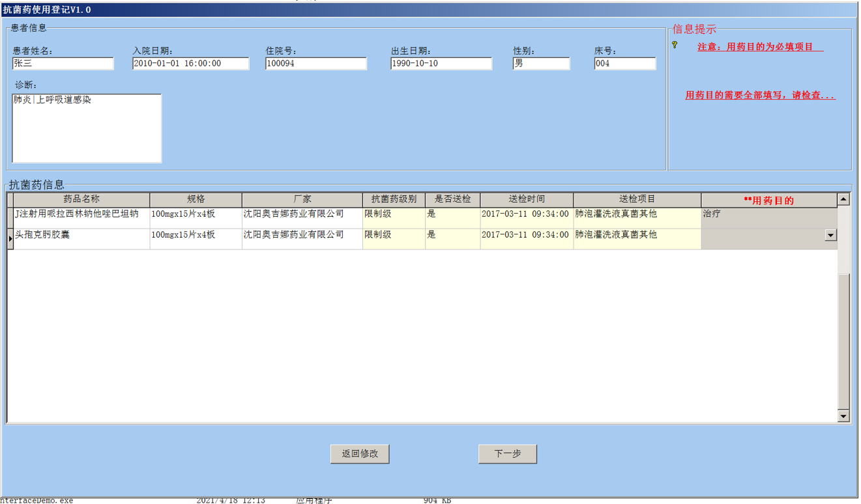Screen dimensions: 861x504
Task: Click 规格 cell of J注射用哌拉西林钠他唑巴坦钠 row
Action: pyautogui.click(x=196, y=218)
